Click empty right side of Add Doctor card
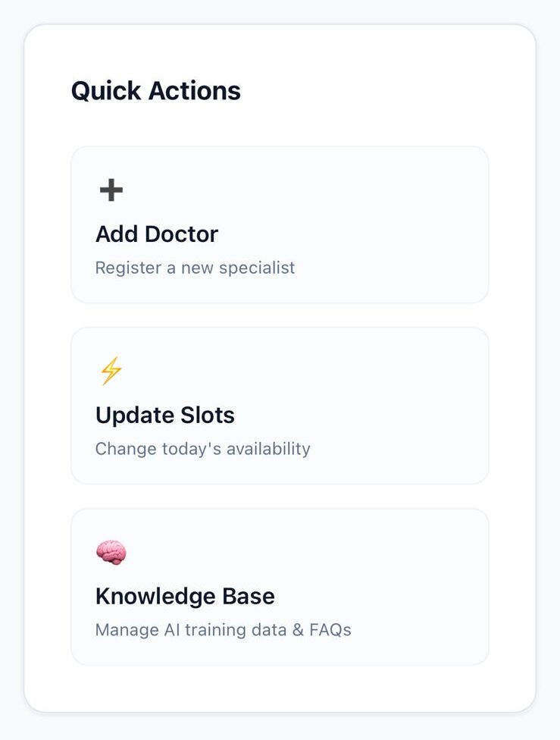The height and width of the screenshot is (740, 560). pyautogui.click(x=409, y=225)
